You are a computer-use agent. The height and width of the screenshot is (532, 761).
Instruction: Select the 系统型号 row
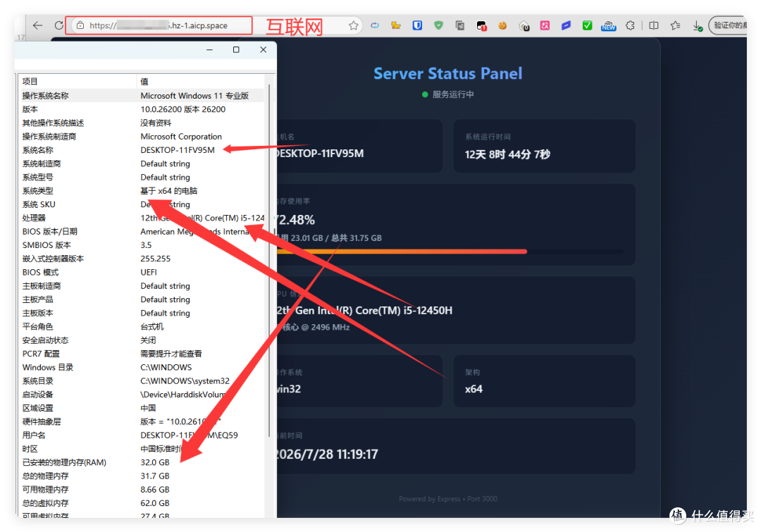[142, 177]
